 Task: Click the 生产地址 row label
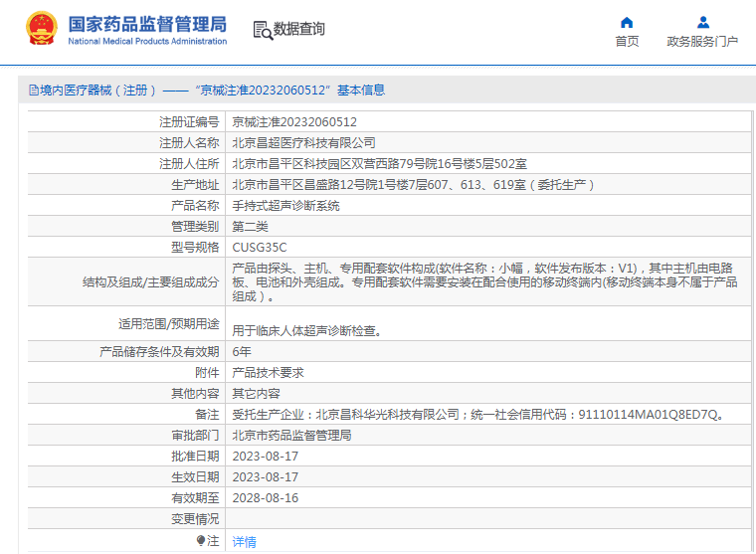[195, 185]
